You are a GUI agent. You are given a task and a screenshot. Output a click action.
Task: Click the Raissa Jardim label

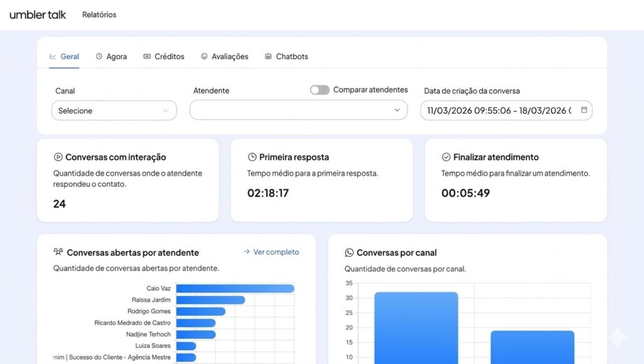151,300
